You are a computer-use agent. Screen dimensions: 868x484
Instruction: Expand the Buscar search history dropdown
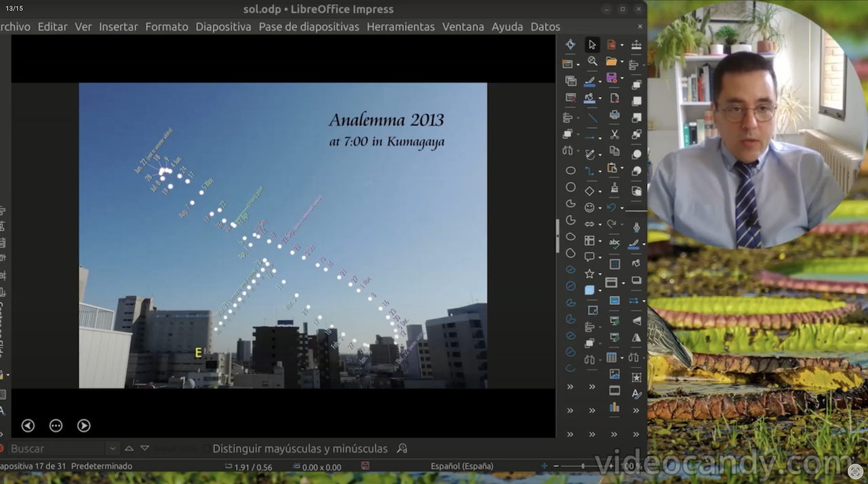113,449
